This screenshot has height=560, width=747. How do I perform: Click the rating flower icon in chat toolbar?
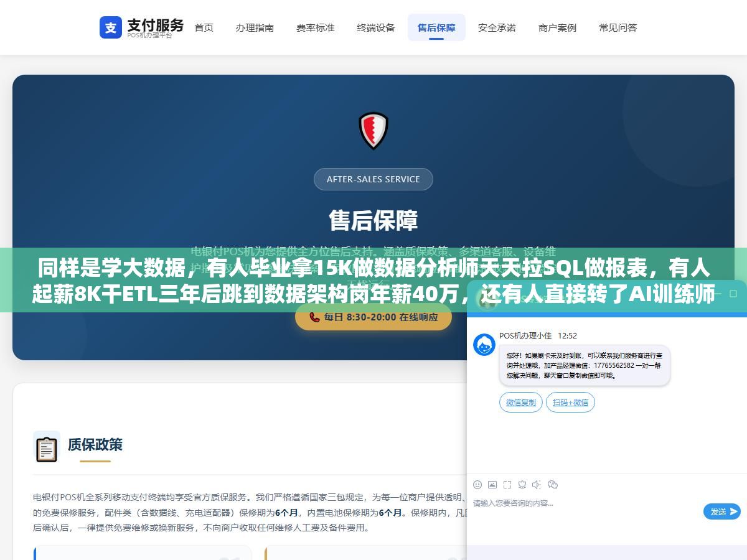tap(522, 484)
